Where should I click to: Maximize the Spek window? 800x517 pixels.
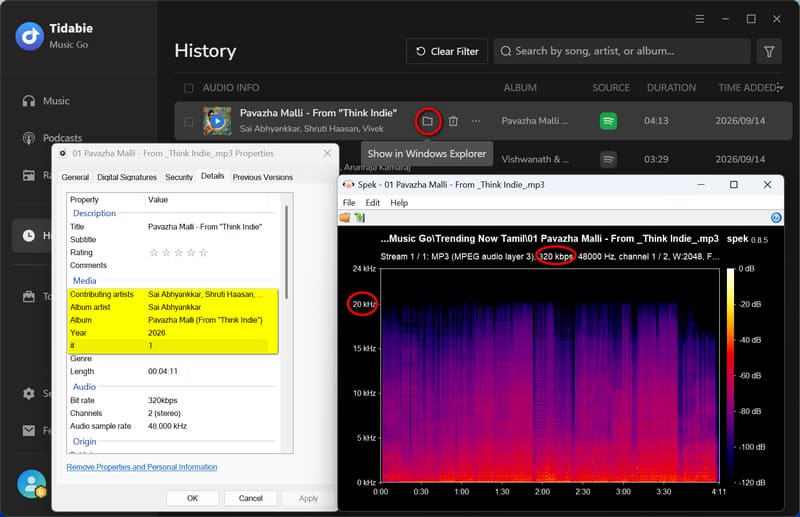point(734,184)
